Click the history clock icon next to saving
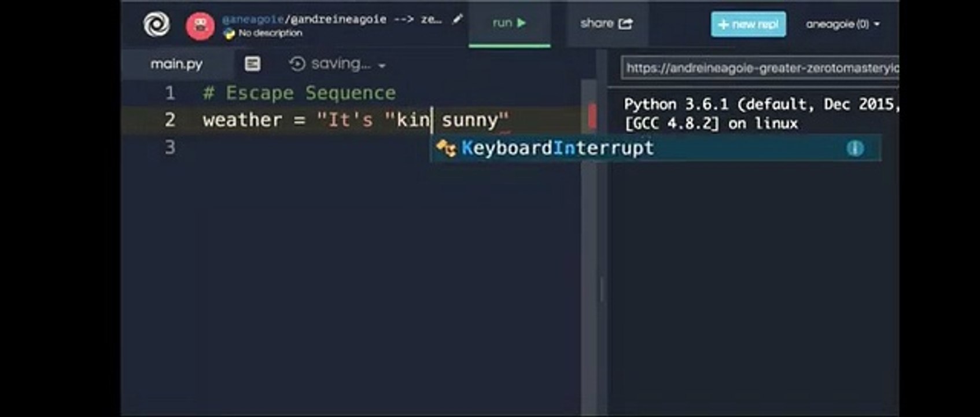The height and width of the screenshot is (417, 980). 297,64
